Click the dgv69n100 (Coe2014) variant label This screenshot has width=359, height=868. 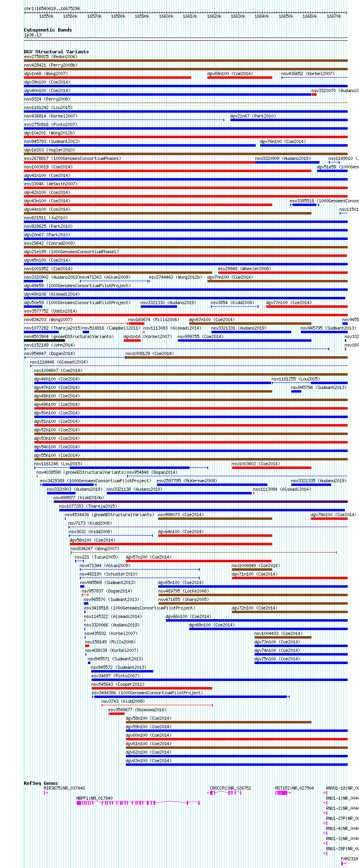pyautogui.click(x=230, y=74)
